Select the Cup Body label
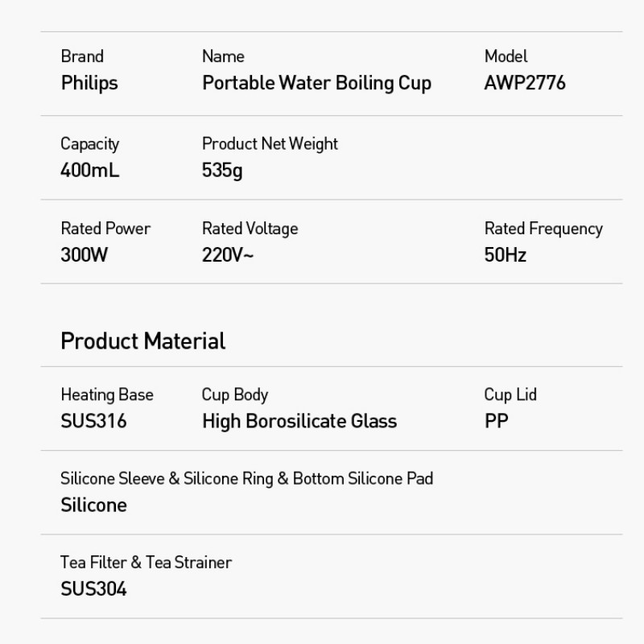Image resolution: width=644 pixels, height=644 pixels. coord(235,394)
